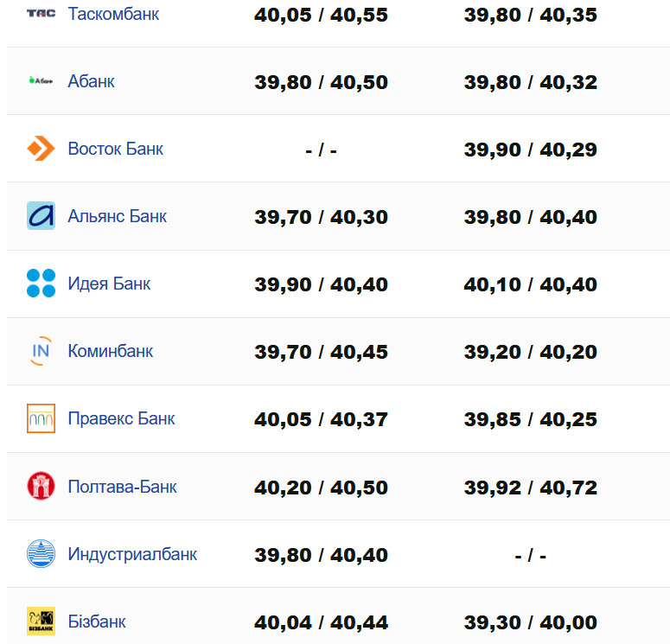Go to the Индустриалбанк page

132,554
